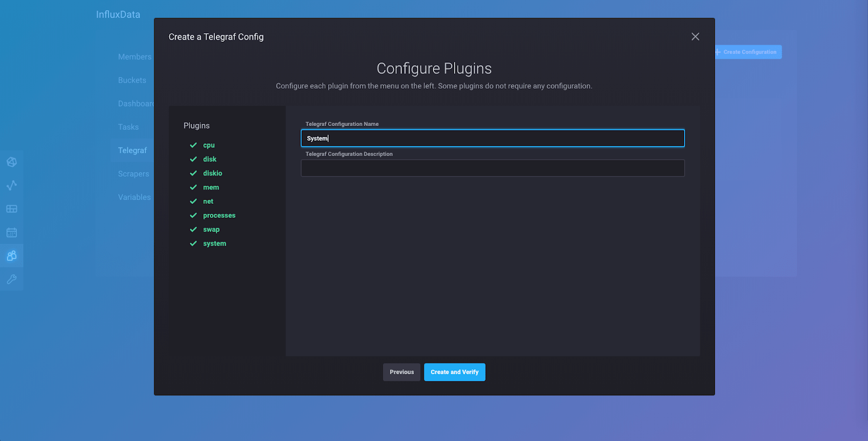Viewport: 868px width, 441px height.
Task: Click the green checkmark beside net
Action: point(193,201)
